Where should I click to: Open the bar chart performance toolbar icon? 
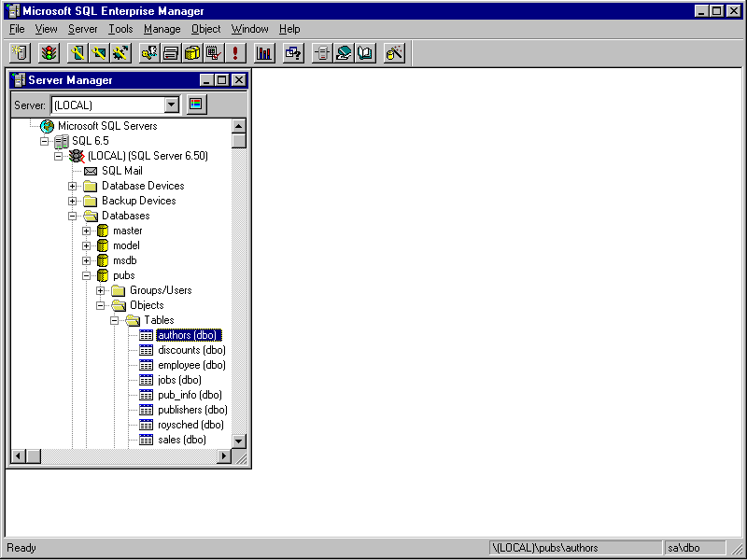point(264,53)
